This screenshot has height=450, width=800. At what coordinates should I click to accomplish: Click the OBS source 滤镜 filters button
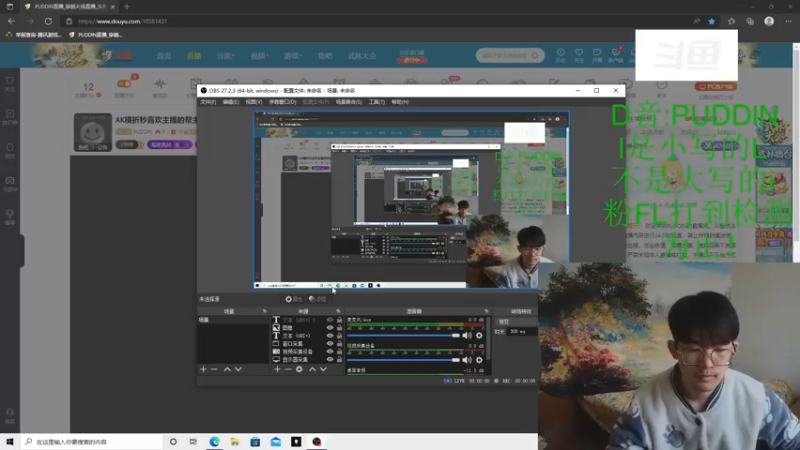(x=317, y=299)
